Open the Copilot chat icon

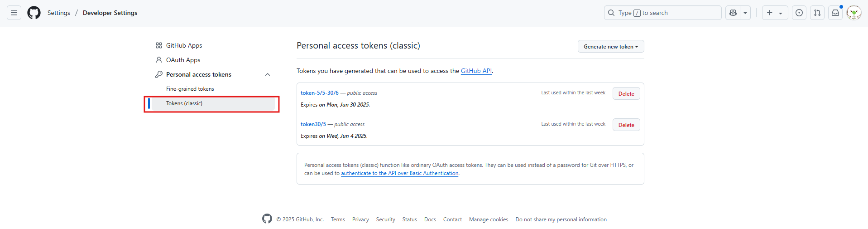point(733,13)
